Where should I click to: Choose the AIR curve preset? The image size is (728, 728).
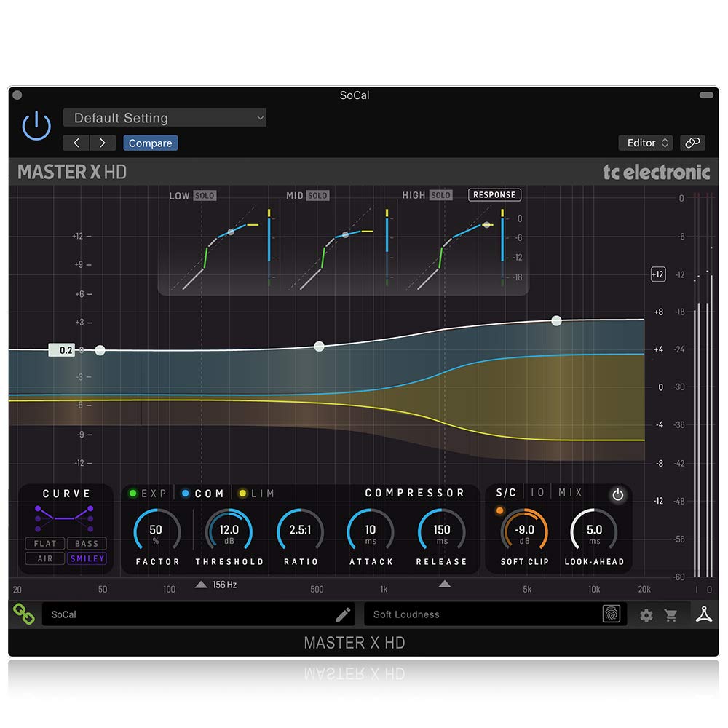pyautogui.click(x=45, y=558)
